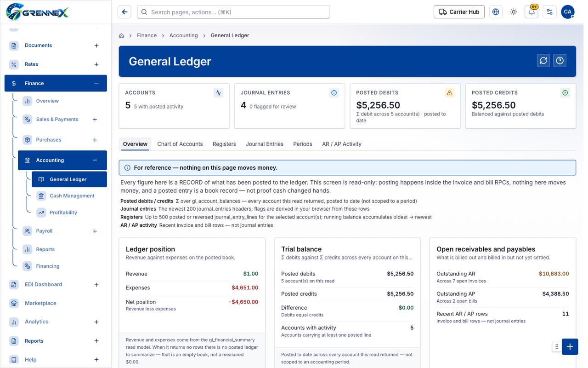Click the refresh icon in General Ledger header

pos(544,60)
